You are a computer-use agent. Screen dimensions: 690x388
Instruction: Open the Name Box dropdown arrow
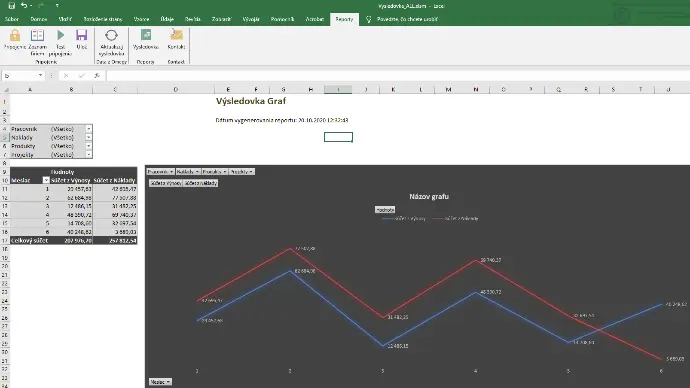(x=40, y=76)
